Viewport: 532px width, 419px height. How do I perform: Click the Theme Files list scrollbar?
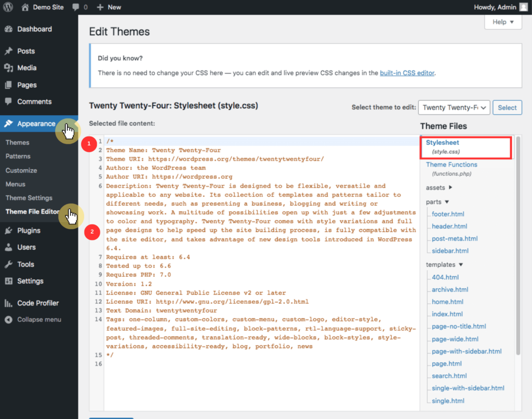(x=518, y=246)
